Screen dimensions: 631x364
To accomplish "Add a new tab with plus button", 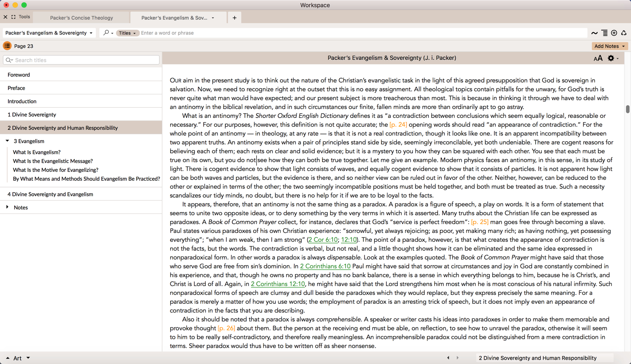I will pyautogui.click(x=235, y=18).
